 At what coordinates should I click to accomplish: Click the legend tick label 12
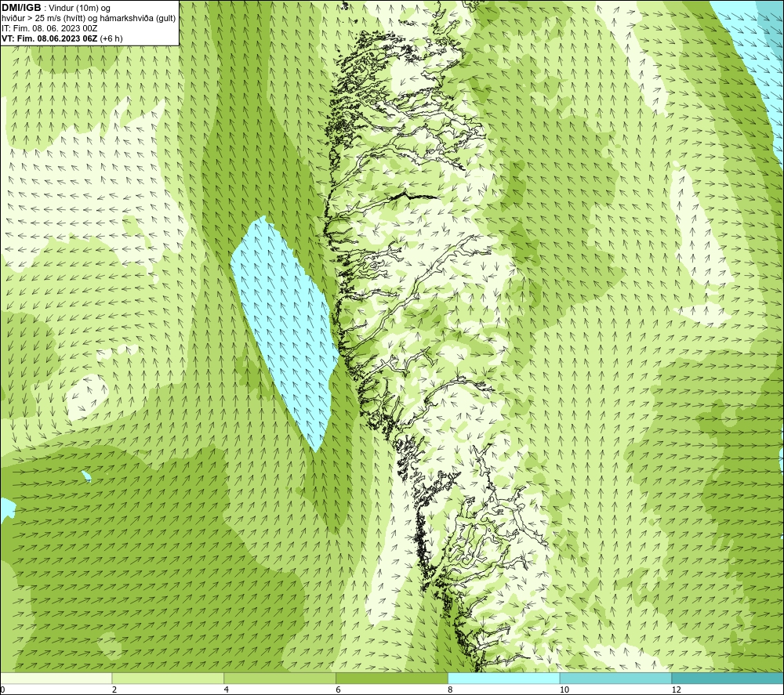(677, 690)
